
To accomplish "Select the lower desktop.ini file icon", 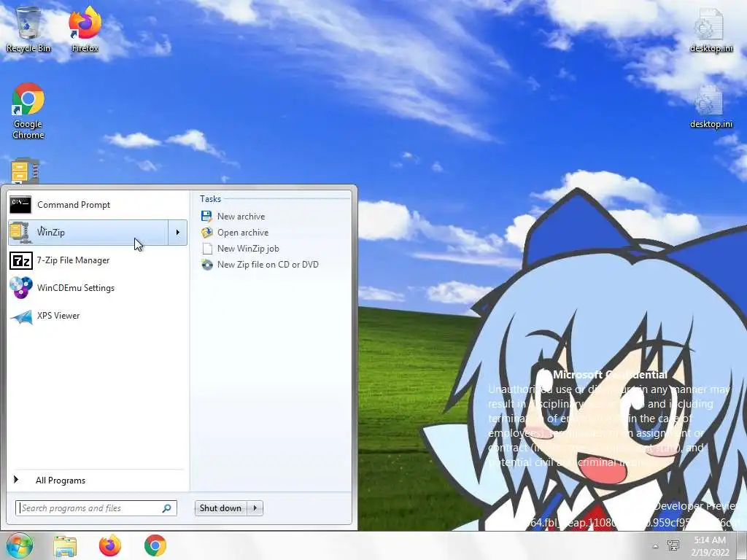I will [x=711, y=106].
